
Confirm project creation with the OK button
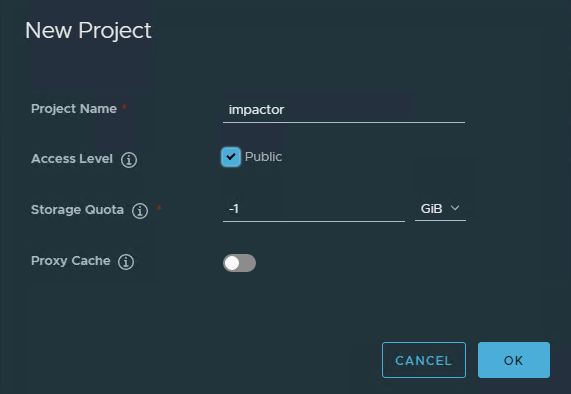coord(514,360)
